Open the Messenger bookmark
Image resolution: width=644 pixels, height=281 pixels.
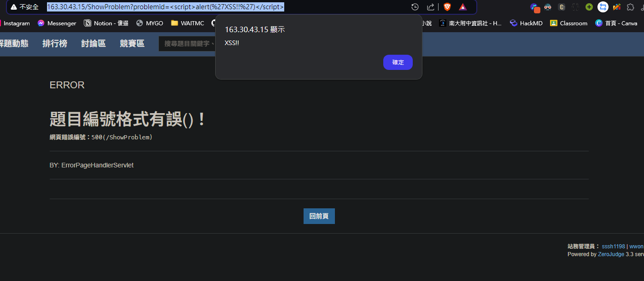(57, 23)
